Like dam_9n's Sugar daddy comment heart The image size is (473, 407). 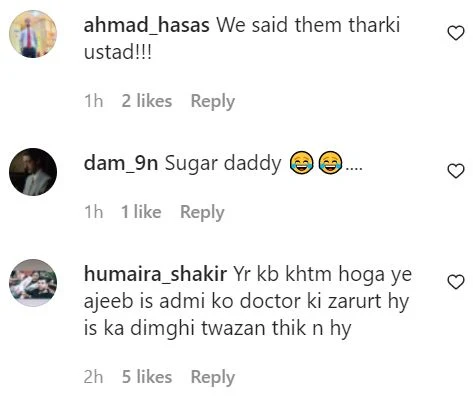(455, 171)
